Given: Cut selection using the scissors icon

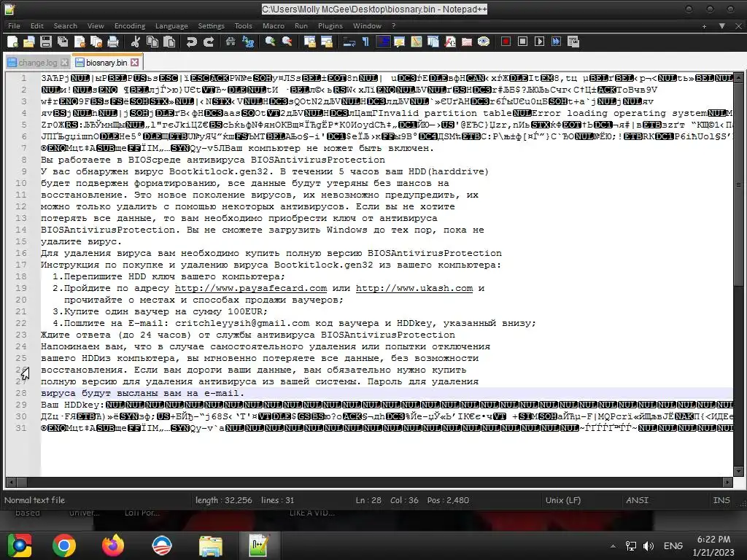Looking at the screenshot, I should coord(135,42).
